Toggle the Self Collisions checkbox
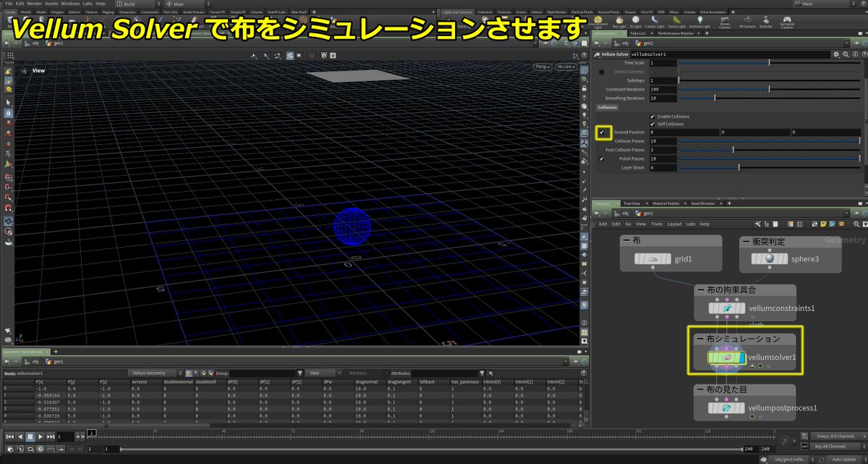The width and height of the screenshot is (868, 464). 652,124
